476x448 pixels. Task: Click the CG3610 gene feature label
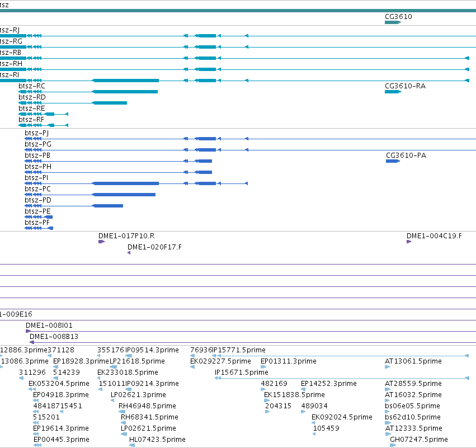[x=398, y=17]
